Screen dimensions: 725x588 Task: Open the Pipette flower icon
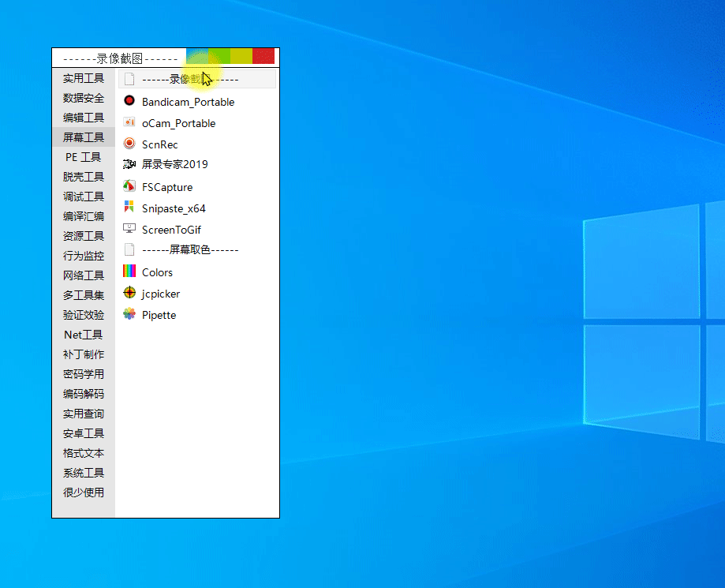pyautogui.click(x=129, y=314)
